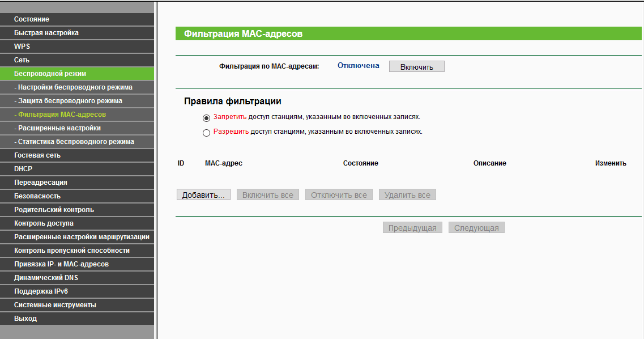
Task: Open Контроль пропускной способности
Action: 77,250
